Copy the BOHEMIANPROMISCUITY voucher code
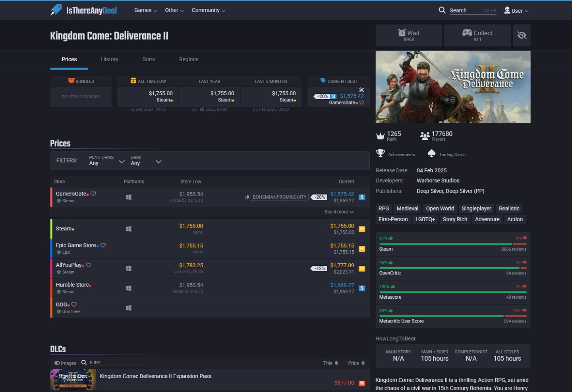The height and width of the screenshot is (392, 572). [x=280, y=197]
